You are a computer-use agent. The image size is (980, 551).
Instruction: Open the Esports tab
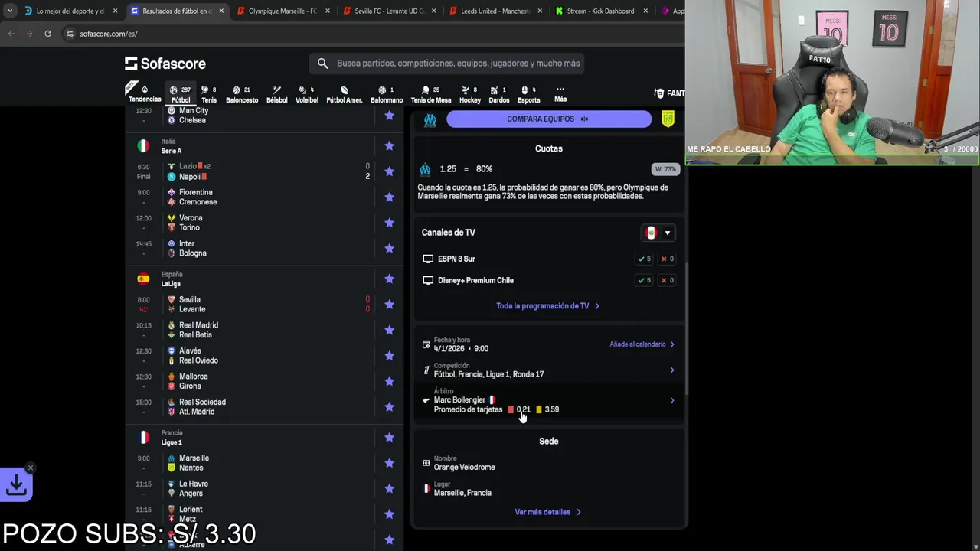click(x=528, y=94)
